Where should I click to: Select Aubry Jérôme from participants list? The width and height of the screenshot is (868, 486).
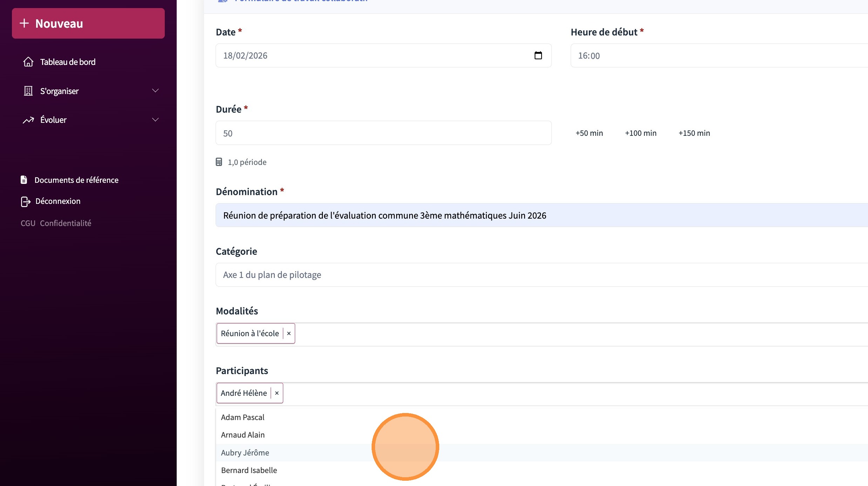tap(245, 453)
